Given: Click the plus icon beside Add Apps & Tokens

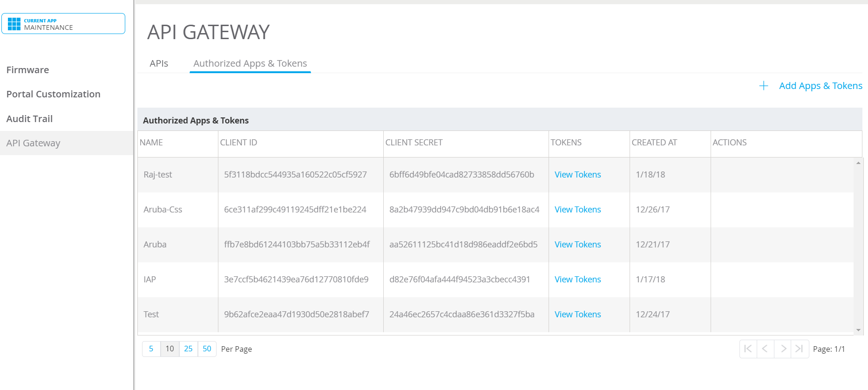Looking at the screenshot, I should tap(764, 86).
